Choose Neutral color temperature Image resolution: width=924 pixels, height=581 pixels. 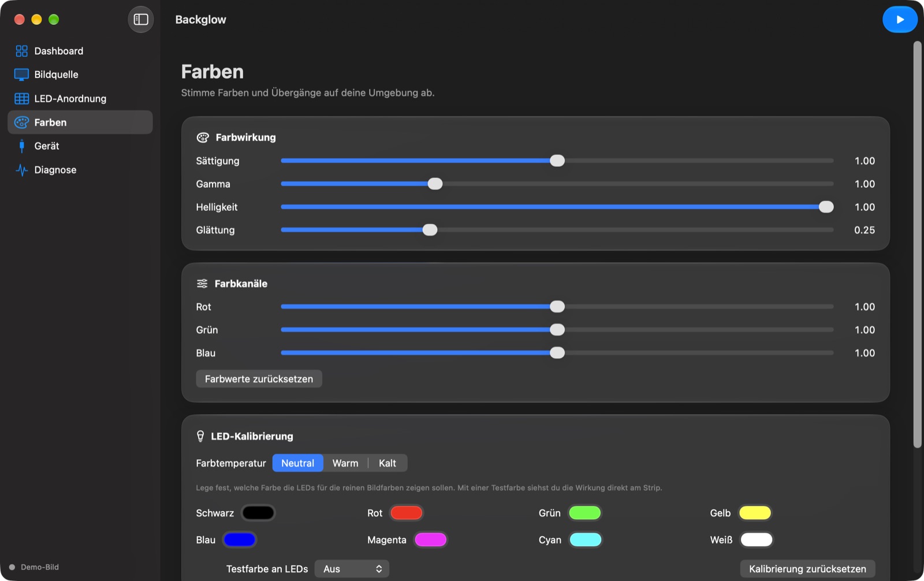click(297, 463)
